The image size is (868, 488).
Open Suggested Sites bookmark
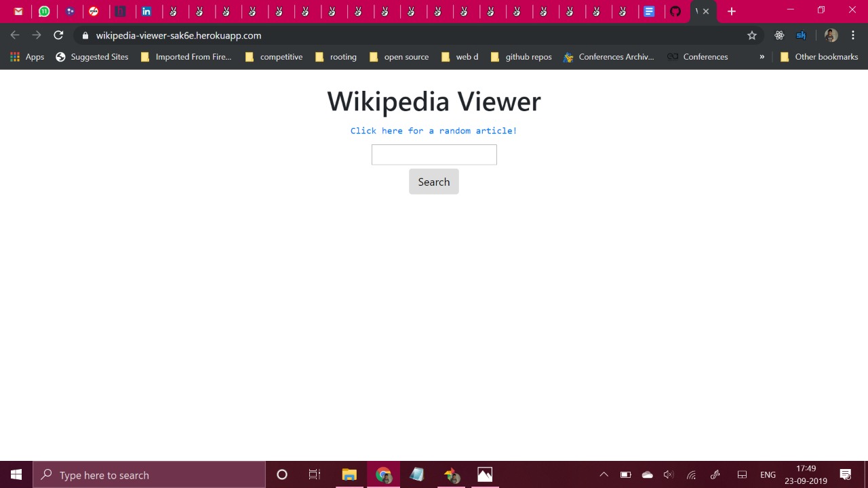click(x=92, y=57)
